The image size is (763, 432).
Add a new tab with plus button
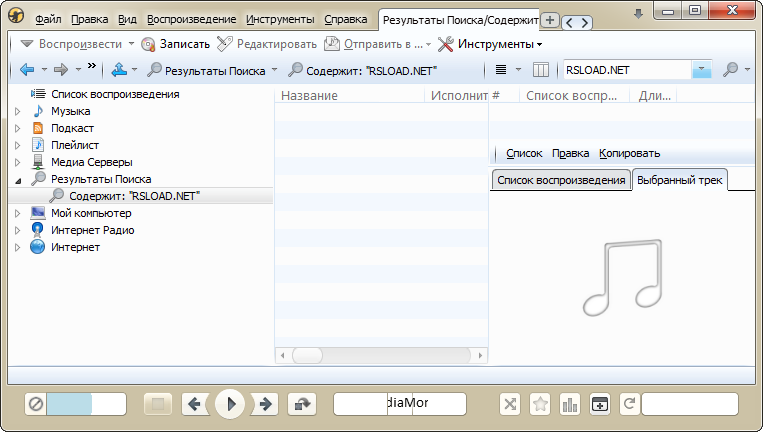pyautogui.click(x=550, y=20)
